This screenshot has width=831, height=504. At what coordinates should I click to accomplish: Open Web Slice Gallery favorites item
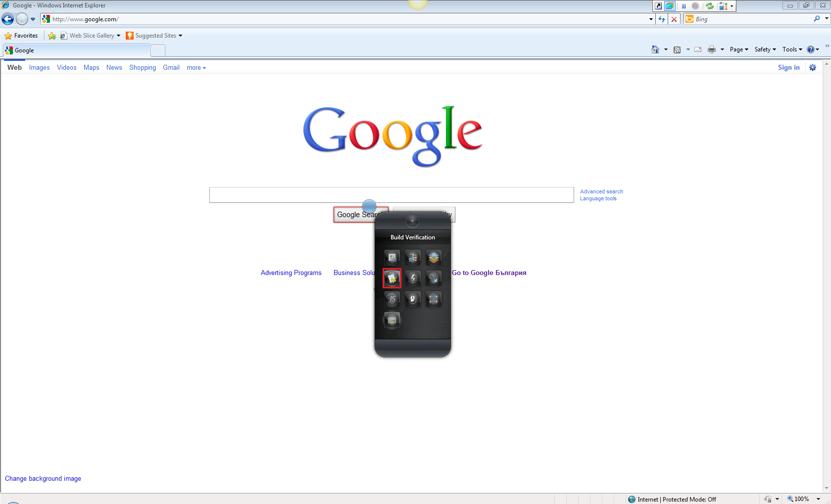click(90, 36)
